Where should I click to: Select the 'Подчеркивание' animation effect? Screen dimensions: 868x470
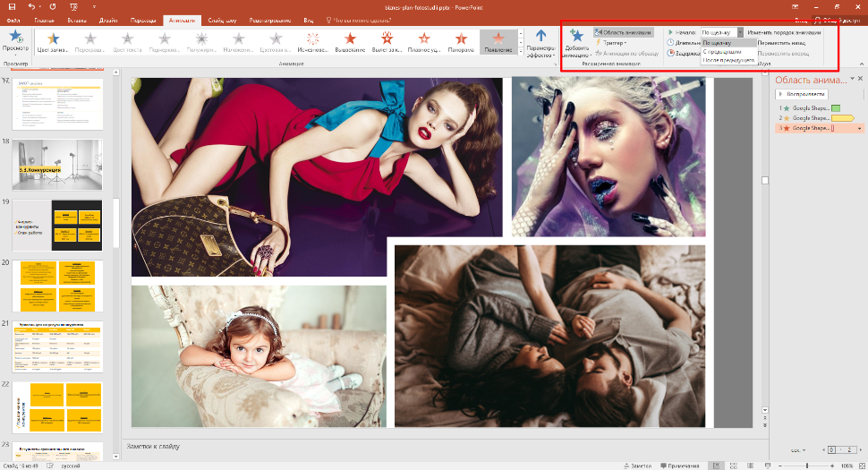(165, 41)
